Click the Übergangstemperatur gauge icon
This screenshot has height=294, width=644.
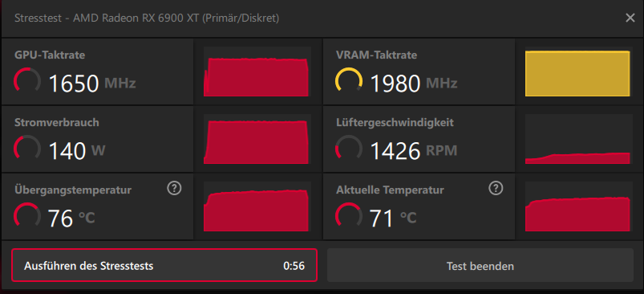[27, 215]
